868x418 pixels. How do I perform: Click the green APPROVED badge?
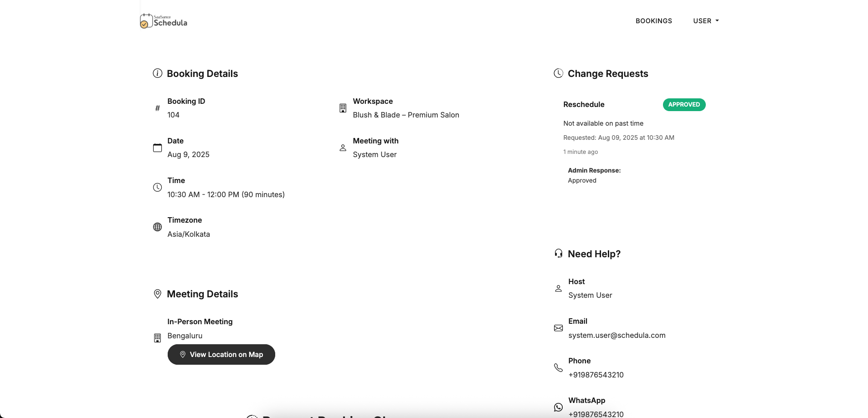pos(683,104)
